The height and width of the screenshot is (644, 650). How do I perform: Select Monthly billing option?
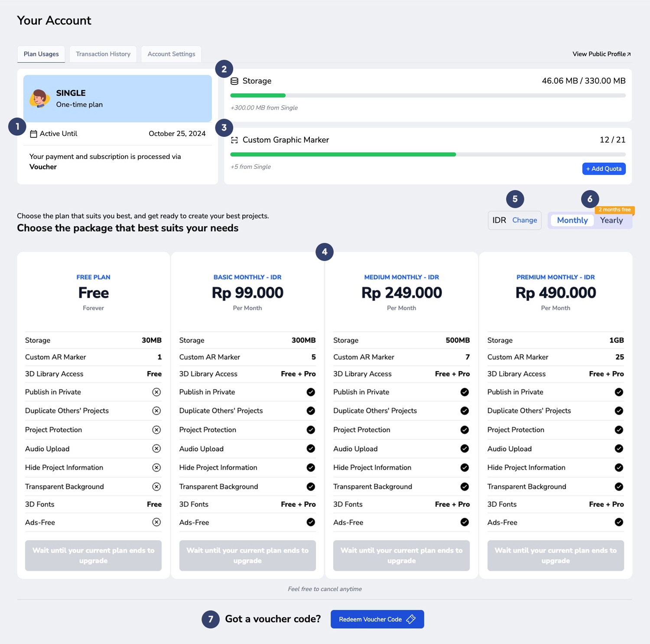572,220
